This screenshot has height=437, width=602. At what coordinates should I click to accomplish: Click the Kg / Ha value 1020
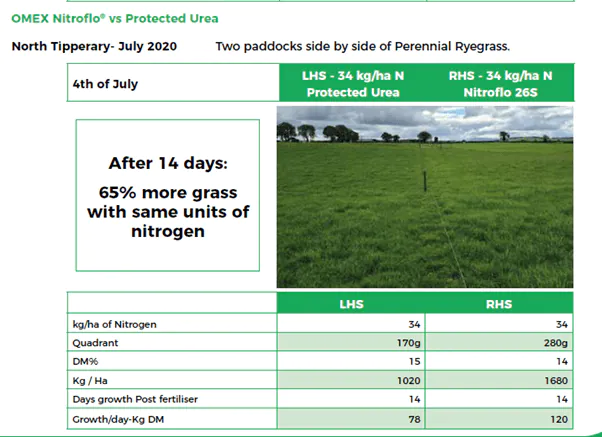click(x=408, y=381)
